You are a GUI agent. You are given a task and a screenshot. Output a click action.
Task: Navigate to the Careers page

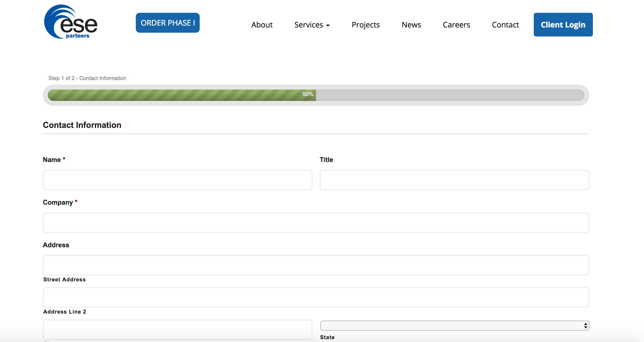click(x=456, y=25)
